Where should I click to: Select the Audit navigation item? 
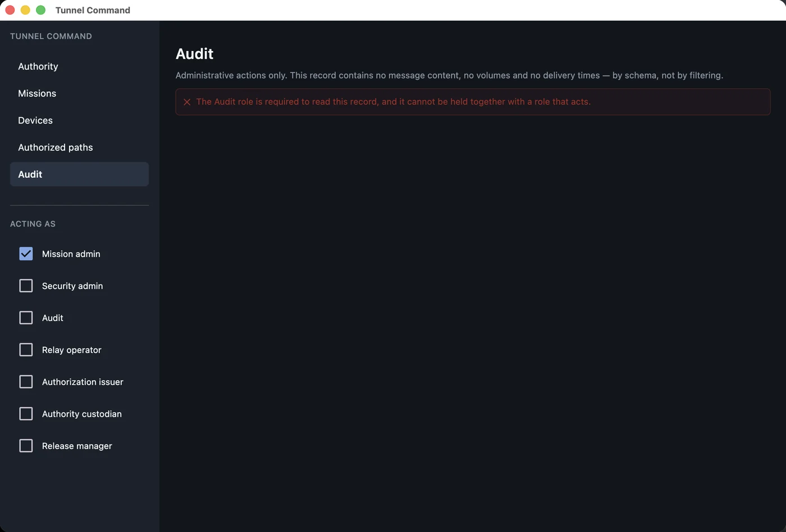click(x=79, y=174)
